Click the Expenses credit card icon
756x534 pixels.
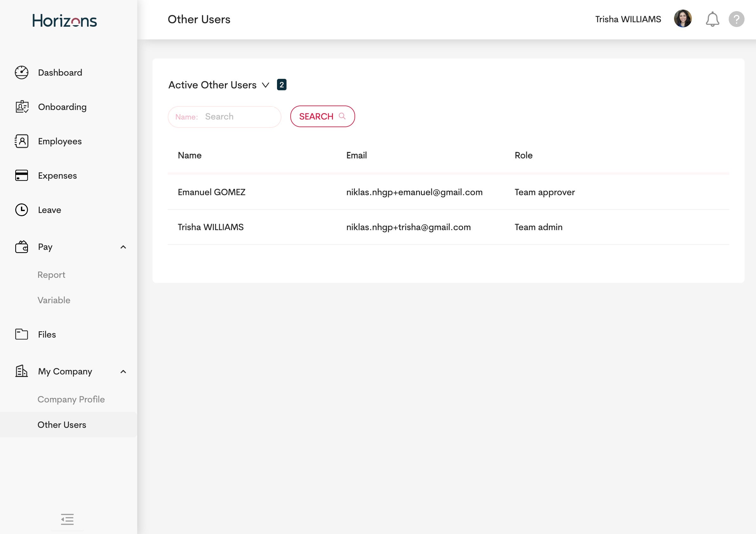point(22,175)
